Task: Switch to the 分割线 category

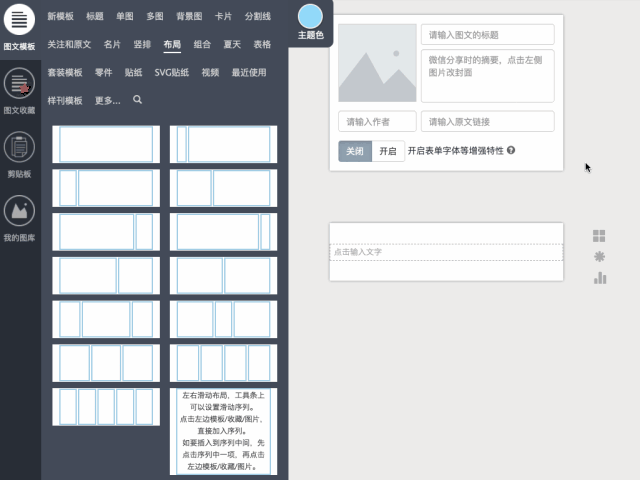Action: [258, 16]
